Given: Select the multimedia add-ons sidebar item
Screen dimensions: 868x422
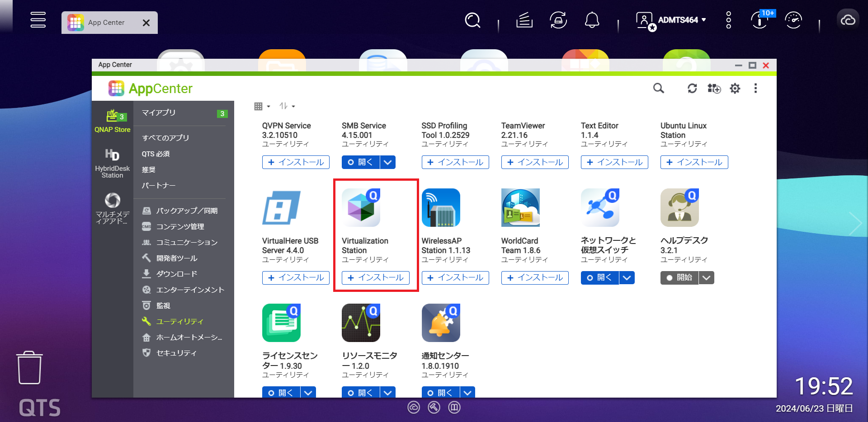Looking at the screenshot, I should tap(113, 208).
